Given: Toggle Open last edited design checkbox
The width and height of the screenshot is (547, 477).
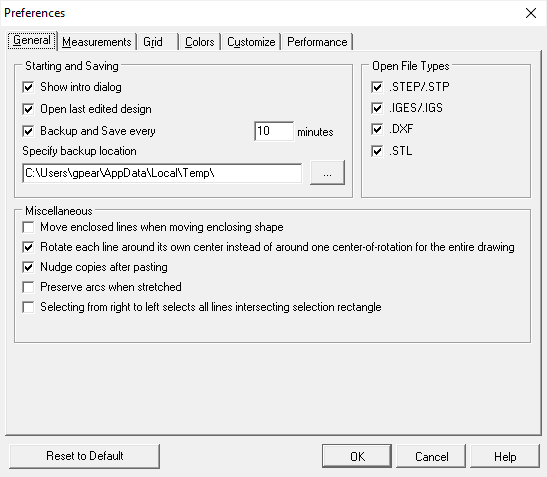Looking at the screenshot, I should (x=28, y=109).
